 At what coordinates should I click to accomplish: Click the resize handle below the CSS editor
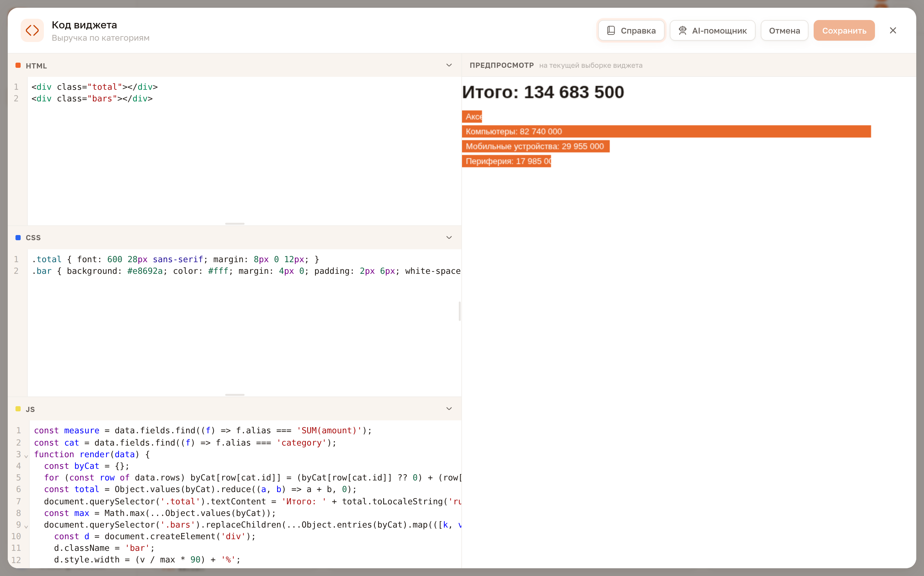pos(235,395)
